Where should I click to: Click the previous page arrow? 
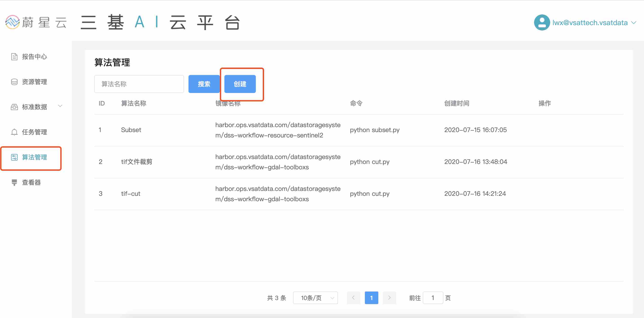353,298
